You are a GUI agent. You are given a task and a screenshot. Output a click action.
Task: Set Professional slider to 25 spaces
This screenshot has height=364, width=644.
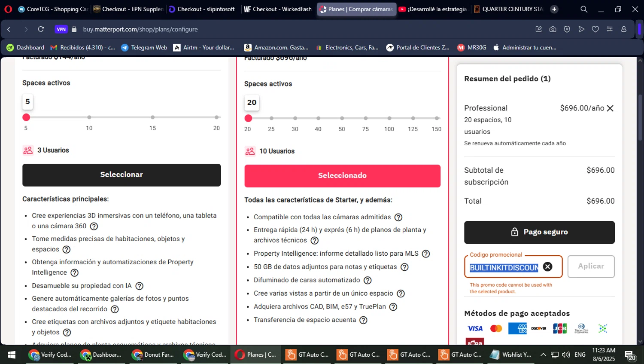click(x=271, y=118)
